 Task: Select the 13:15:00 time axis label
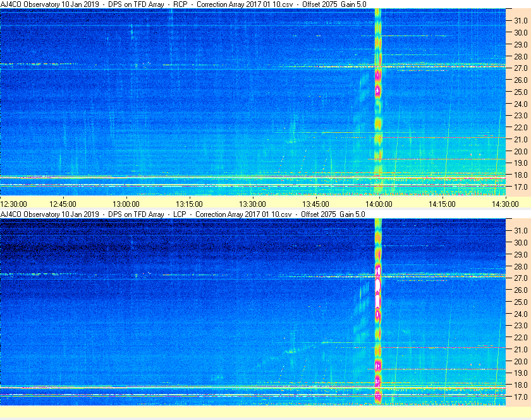pos(189,204)
